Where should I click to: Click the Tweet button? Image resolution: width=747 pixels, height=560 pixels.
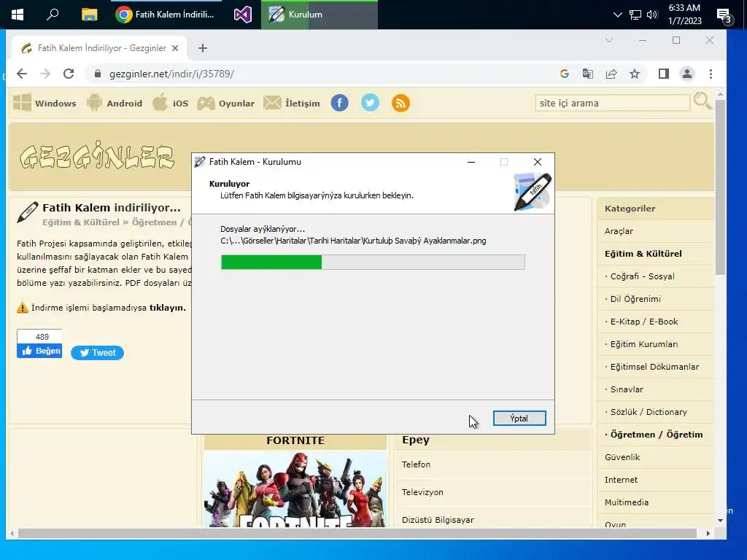tap(97, 353)
